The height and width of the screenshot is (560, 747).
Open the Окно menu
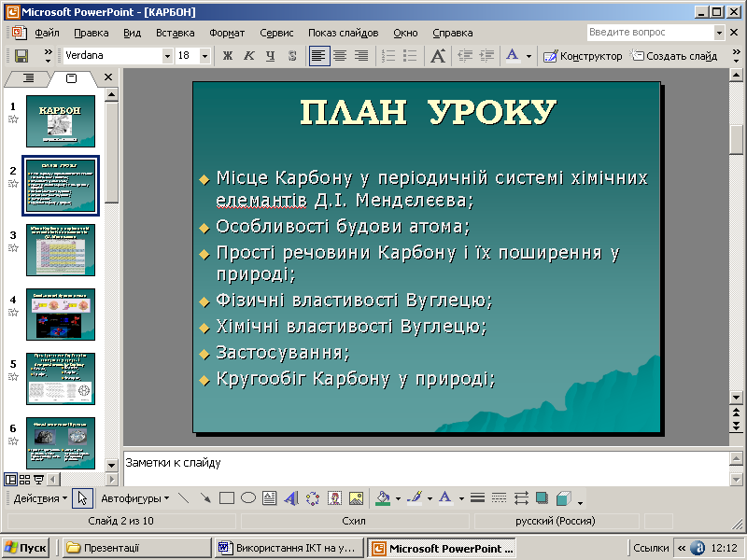[x=405, y=33]
